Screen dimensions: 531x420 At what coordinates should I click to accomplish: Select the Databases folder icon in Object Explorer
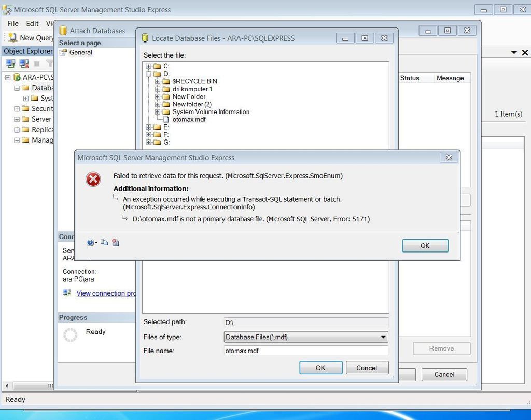coord(25,88)
